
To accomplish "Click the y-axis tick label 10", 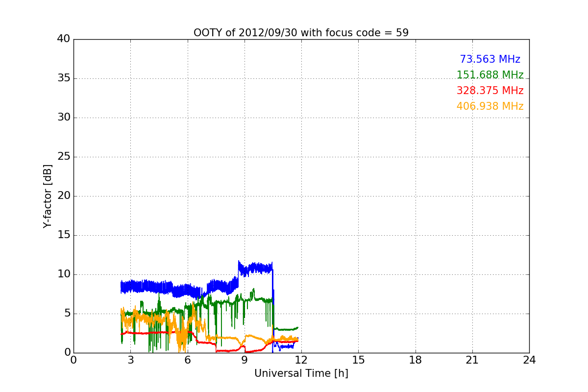I will tap(64, 274).
